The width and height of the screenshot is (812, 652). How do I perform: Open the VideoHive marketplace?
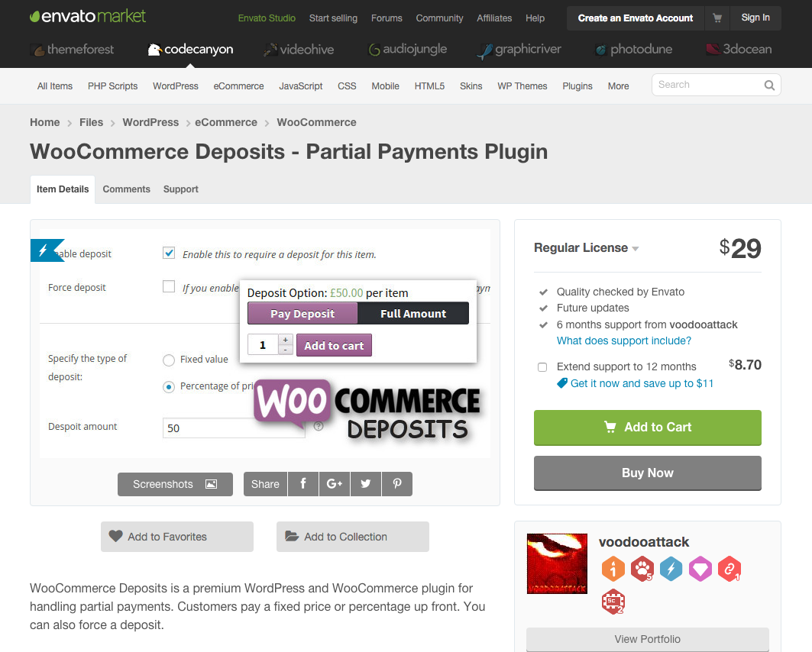[x=299, y=50]
